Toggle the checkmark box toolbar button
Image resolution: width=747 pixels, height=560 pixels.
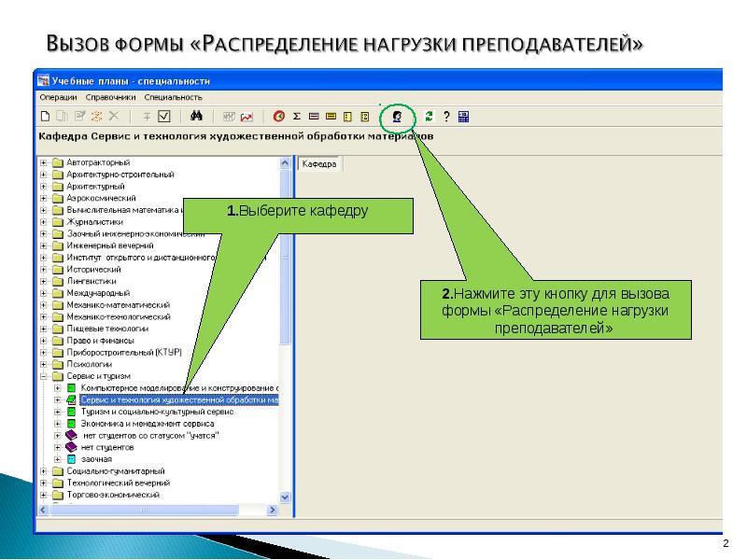point(163,117)
